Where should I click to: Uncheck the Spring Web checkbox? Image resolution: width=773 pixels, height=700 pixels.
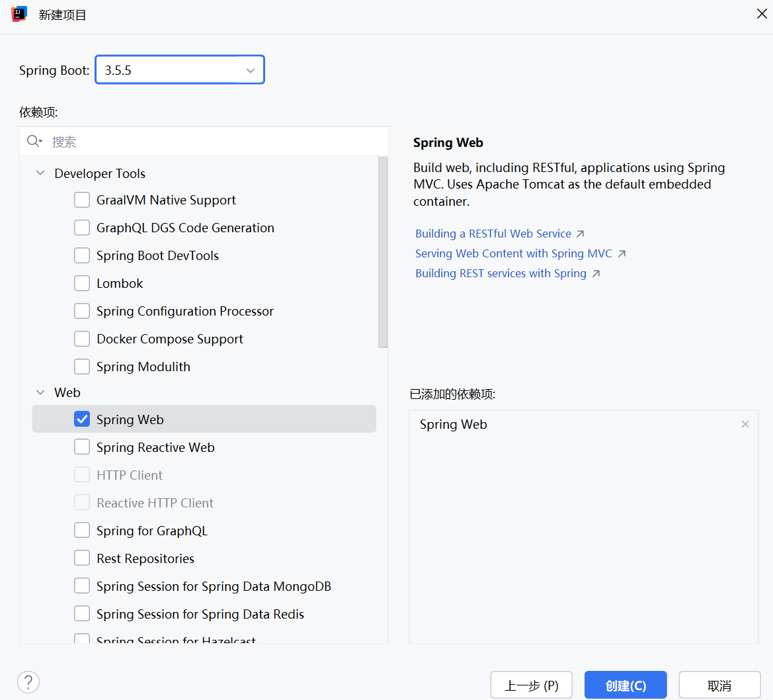82,419
